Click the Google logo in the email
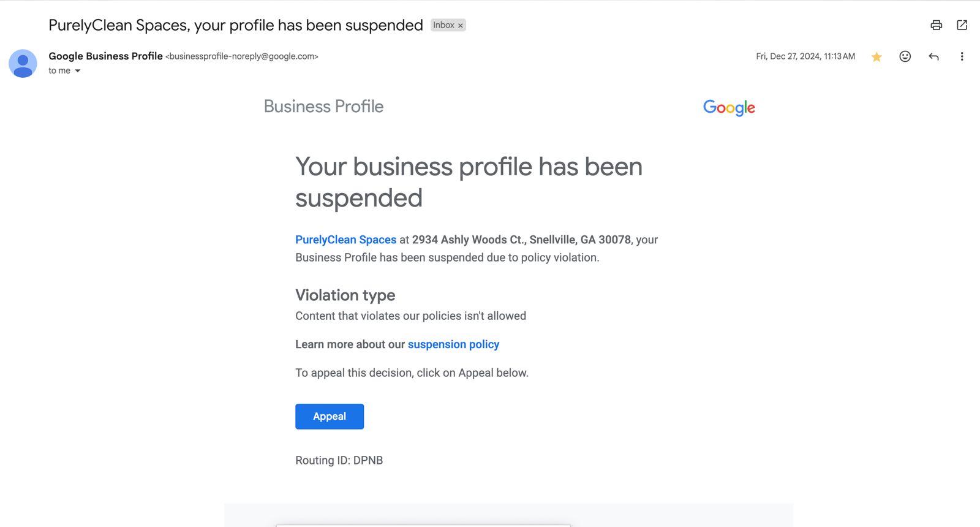Viewport: 980px width, 527px height. tap(729, 108)
